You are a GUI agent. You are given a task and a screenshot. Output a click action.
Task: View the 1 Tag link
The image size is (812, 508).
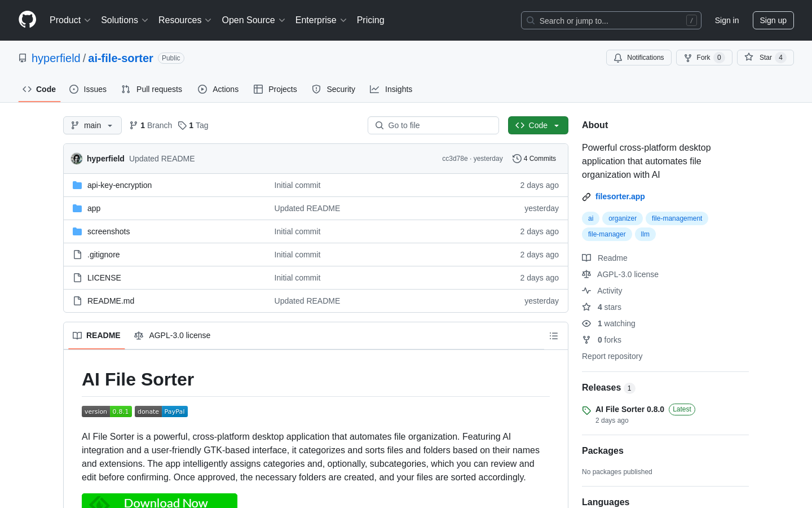[193, 125]
